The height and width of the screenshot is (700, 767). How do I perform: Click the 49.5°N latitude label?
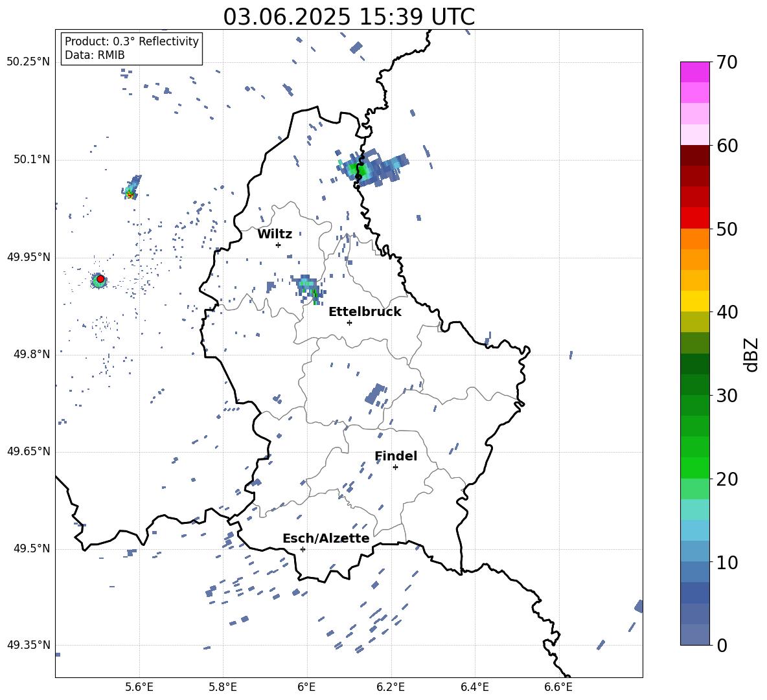(x=32, y=548)
